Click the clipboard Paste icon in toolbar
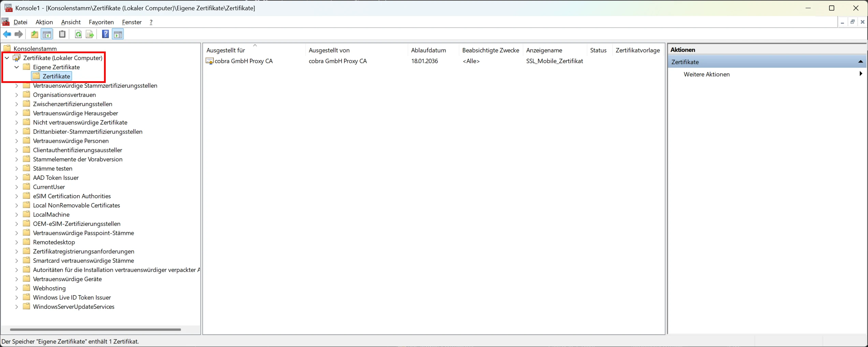Image resolution: width=868 pixels, height=347 pixels. [62, 34]
